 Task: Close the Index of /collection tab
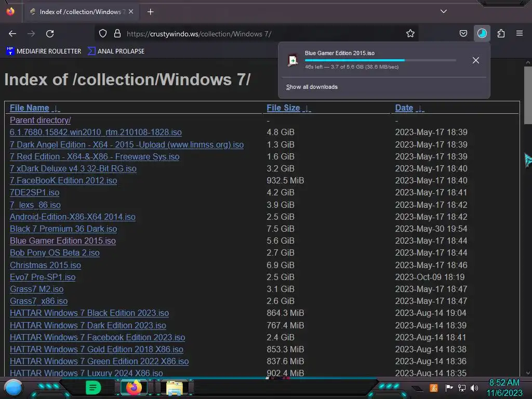131,11
